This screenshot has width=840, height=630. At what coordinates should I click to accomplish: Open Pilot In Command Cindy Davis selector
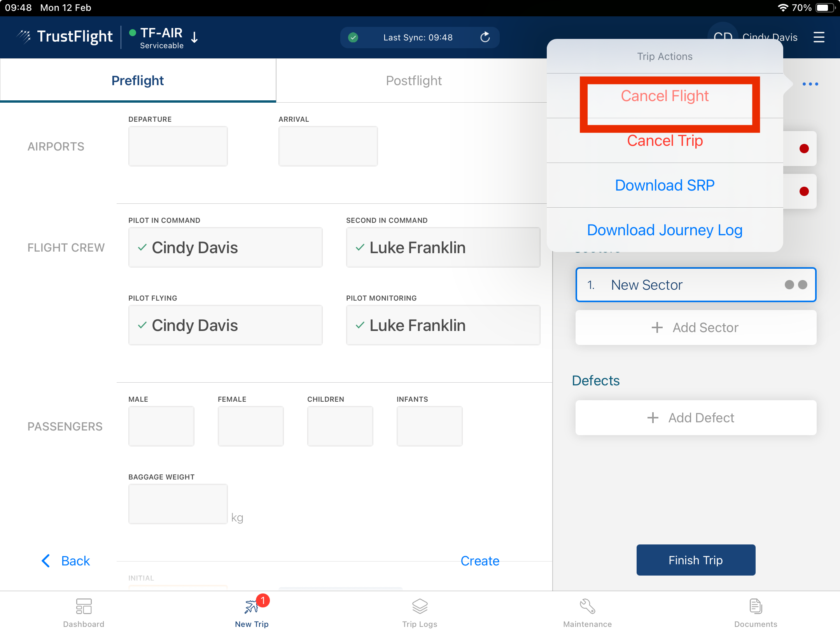(225, 248)
